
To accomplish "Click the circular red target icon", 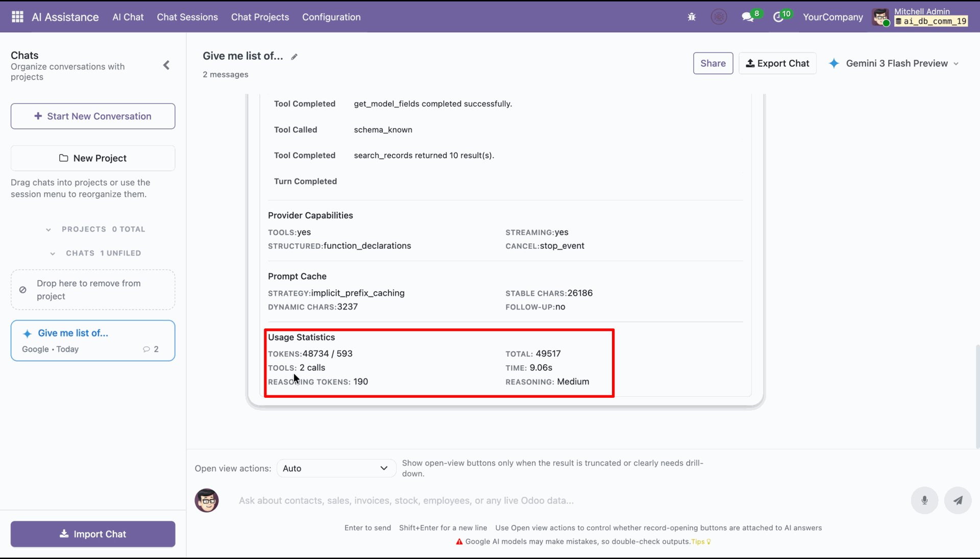I will click(x=719, y=17).
